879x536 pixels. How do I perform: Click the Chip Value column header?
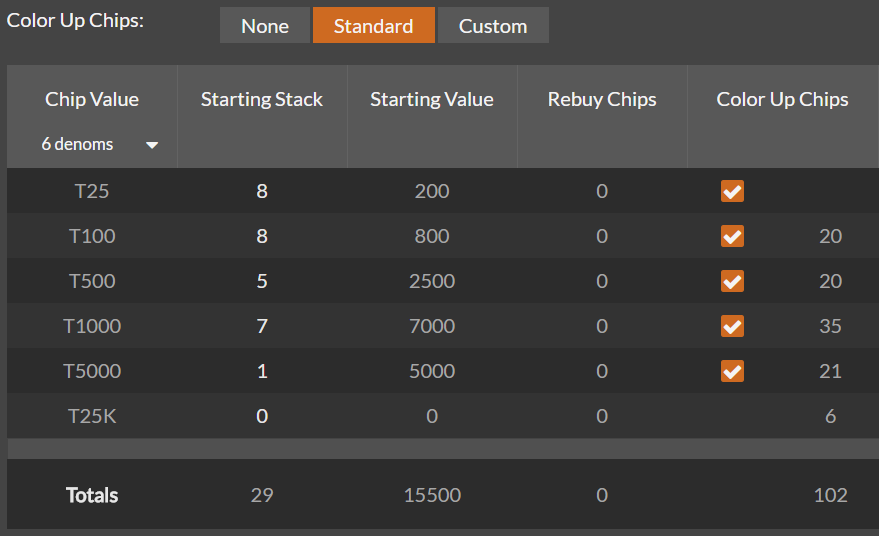(x=92, y=99)
